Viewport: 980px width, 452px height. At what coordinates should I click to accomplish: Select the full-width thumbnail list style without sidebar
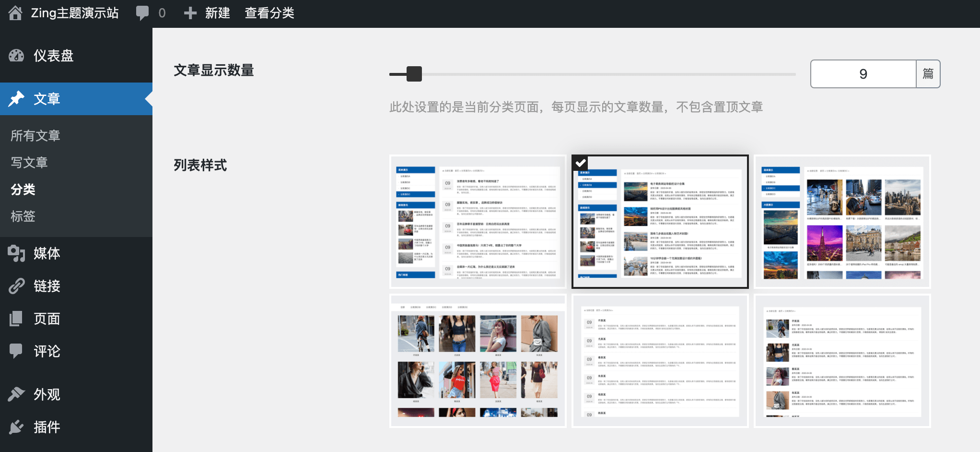pos(842,361)
